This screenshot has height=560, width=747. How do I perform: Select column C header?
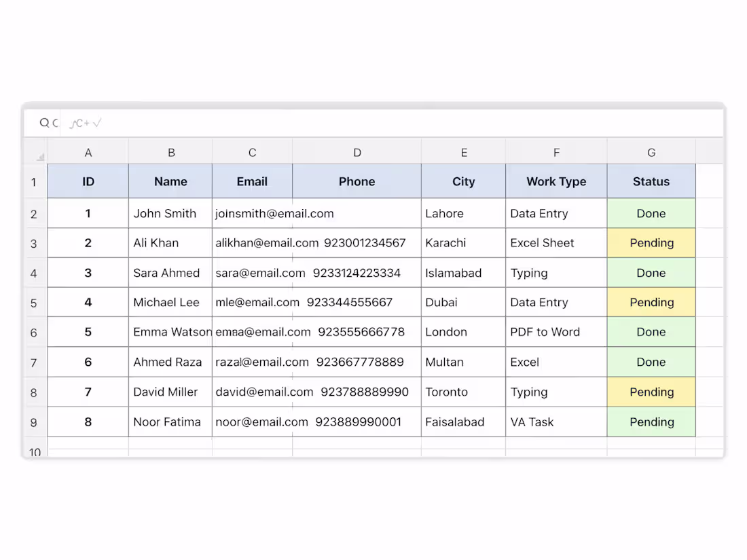pyautogui.click(x=253, y=152)
